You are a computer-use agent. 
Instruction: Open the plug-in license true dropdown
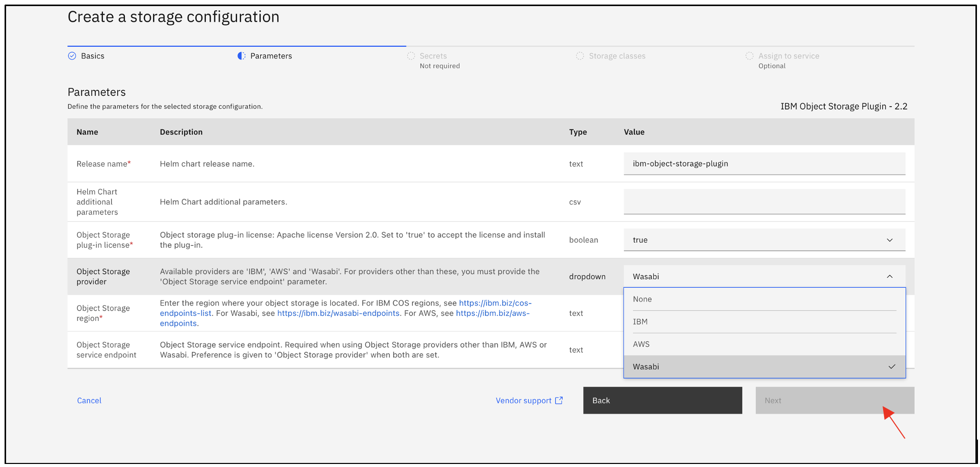(764, 240)
